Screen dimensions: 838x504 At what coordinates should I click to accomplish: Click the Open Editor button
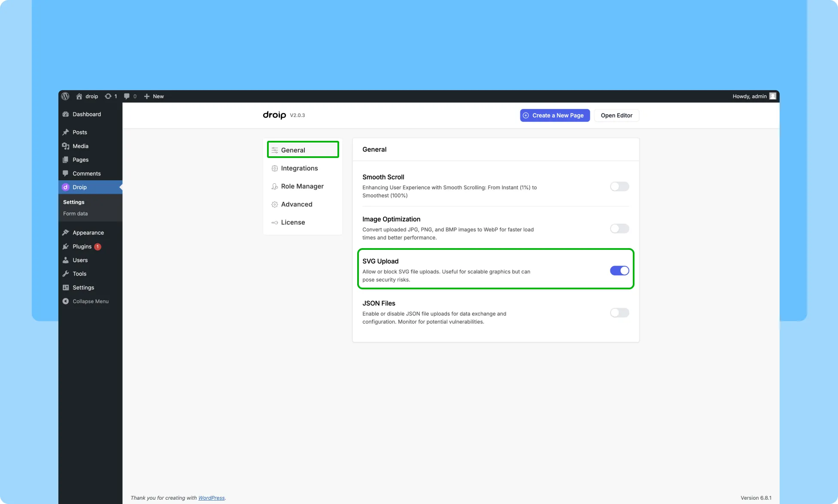(x=616, y=115)
